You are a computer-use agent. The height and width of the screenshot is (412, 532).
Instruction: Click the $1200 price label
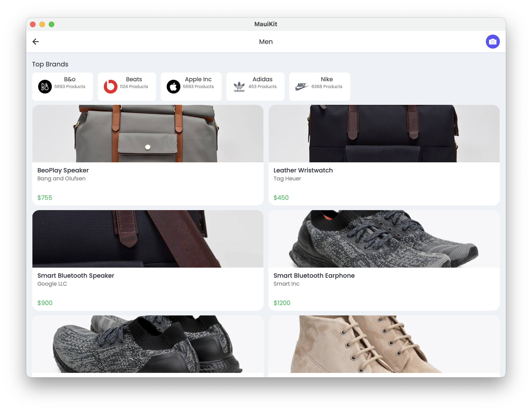(282, 303)
